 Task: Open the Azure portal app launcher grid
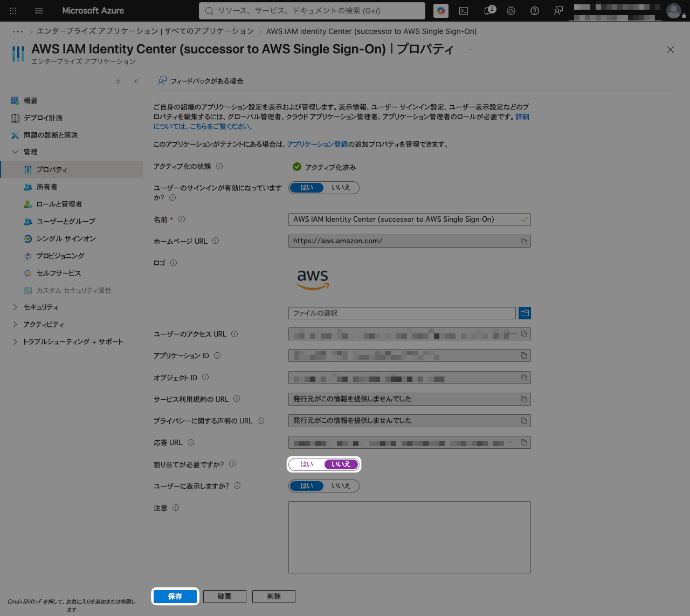coord(13,11)
